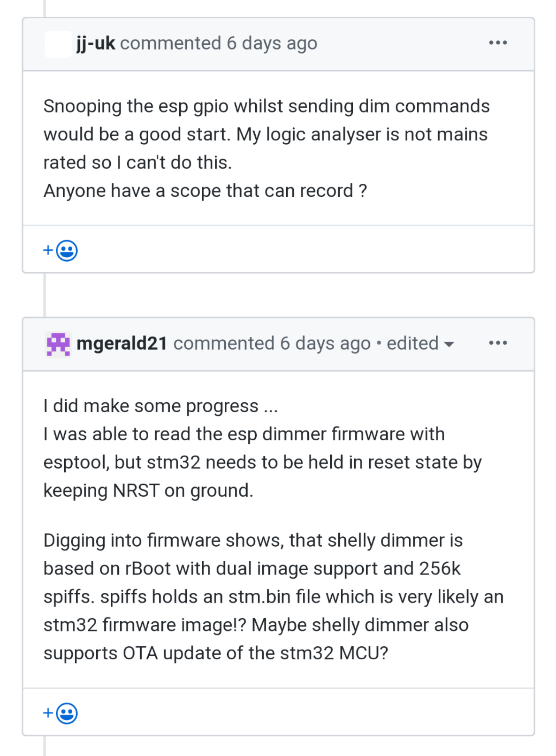
Task: Open jj-uk's profile via their username
Action: [x=95, y=43]
